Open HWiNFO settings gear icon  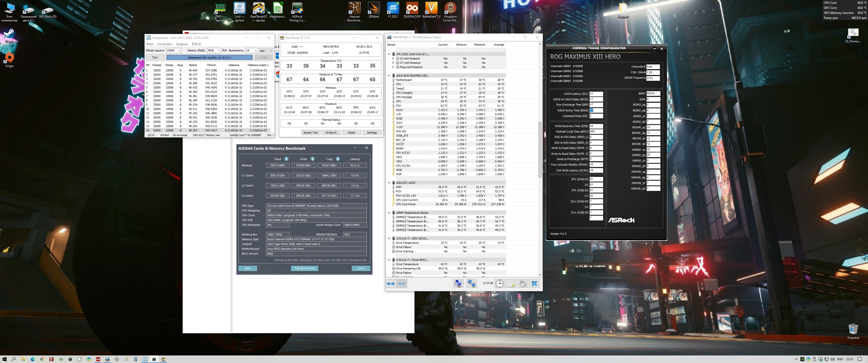(522, 283)
